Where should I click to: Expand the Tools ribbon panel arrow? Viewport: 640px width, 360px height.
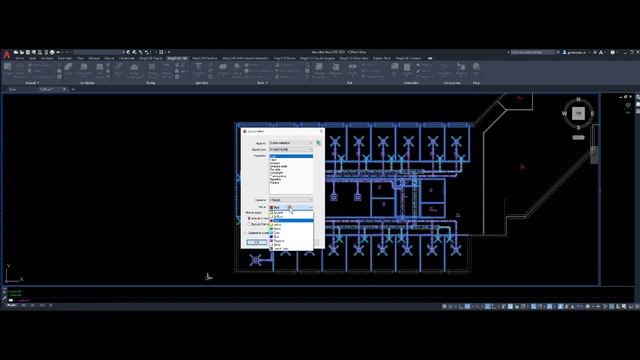(x=267, y=83)
